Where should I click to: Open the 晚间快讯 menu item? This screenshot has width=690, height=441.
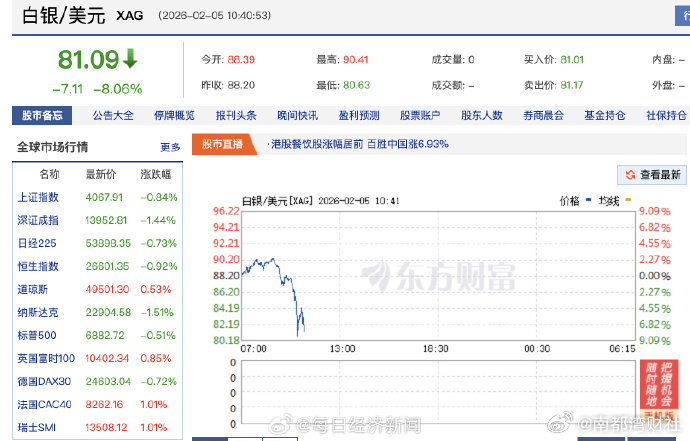tap(297, 115)
